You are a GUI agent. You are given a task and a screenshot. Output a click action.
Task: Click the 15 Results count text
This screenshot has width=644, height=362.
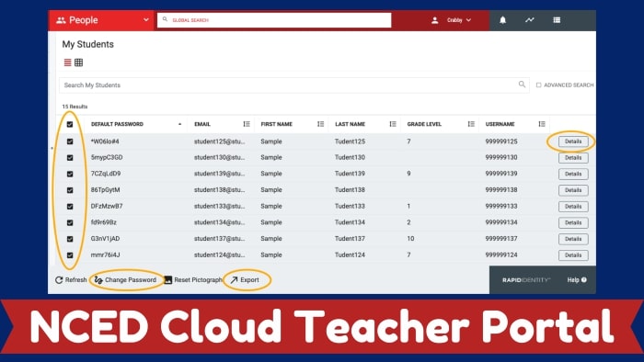tap(75, 107)
